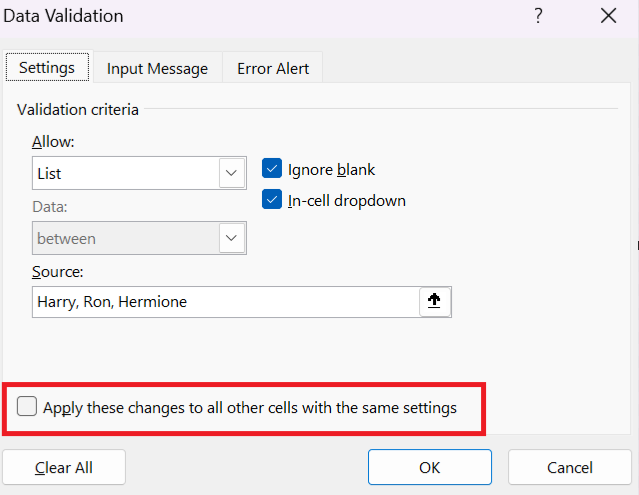This screenshot has height=495, width=639.
Task: Click the Allow box showing List
Action: [x=125, y=173]
